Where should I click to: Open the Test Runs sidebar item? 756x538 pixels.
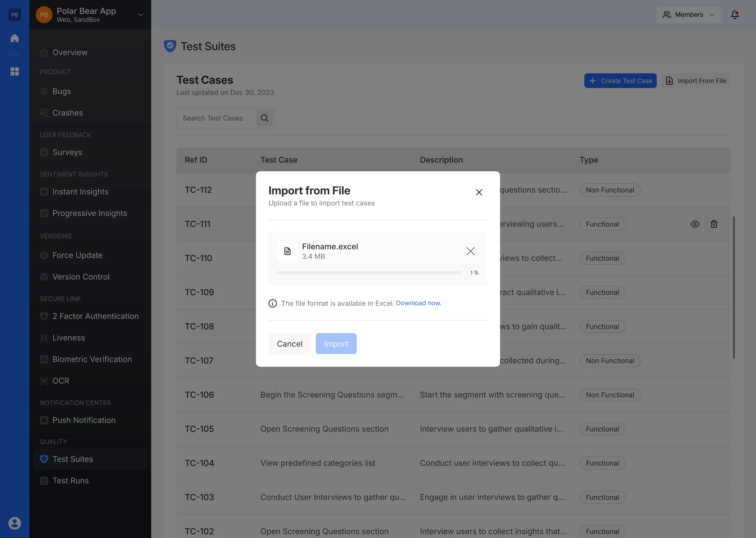pos(70,481)
